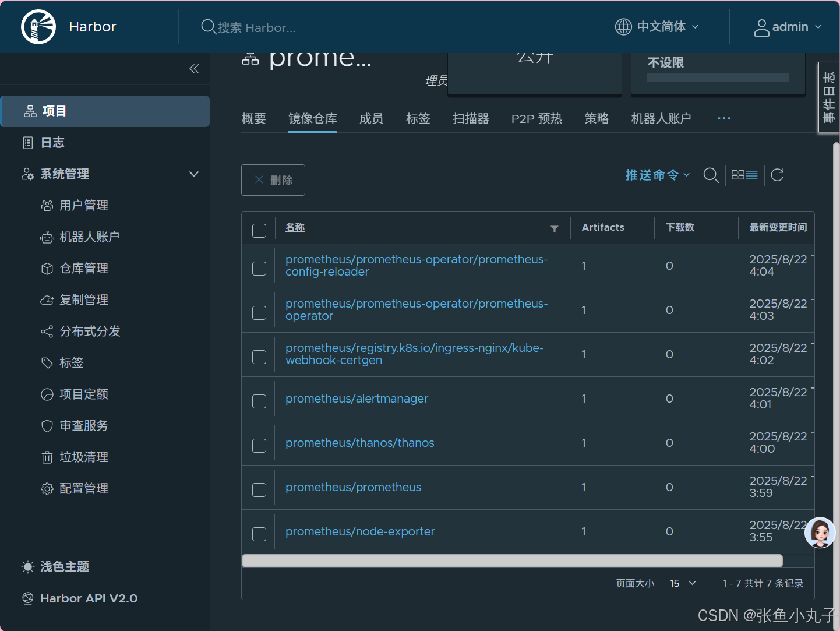
Task: Open prometheus/alertmanager repository link
Action: (x=357, y=399)
